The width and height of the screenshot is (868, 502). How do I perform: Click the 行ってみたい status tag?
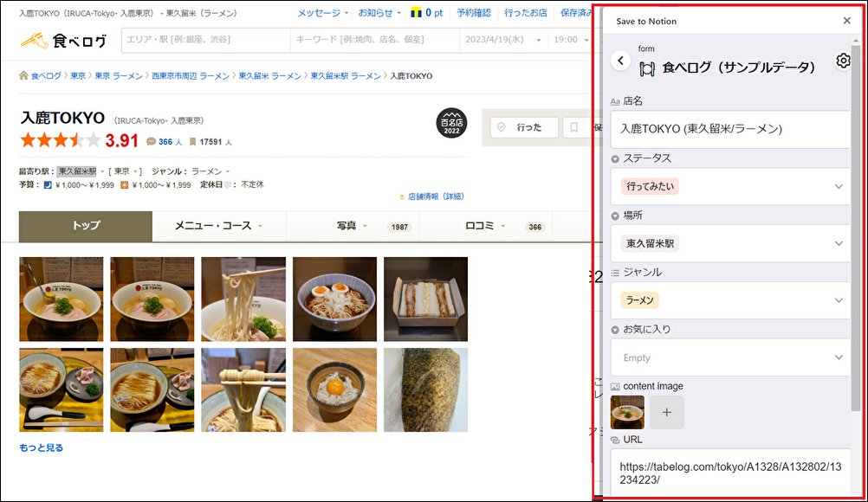650,186
